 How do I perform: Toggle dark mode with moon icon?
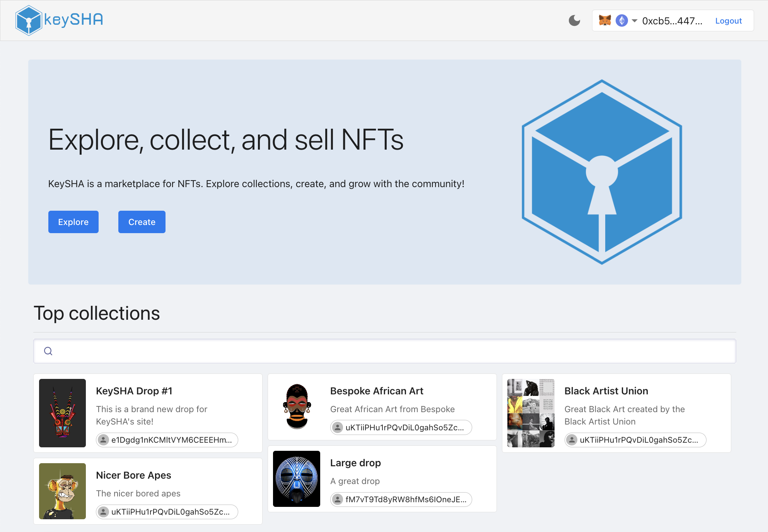[574, 20]
